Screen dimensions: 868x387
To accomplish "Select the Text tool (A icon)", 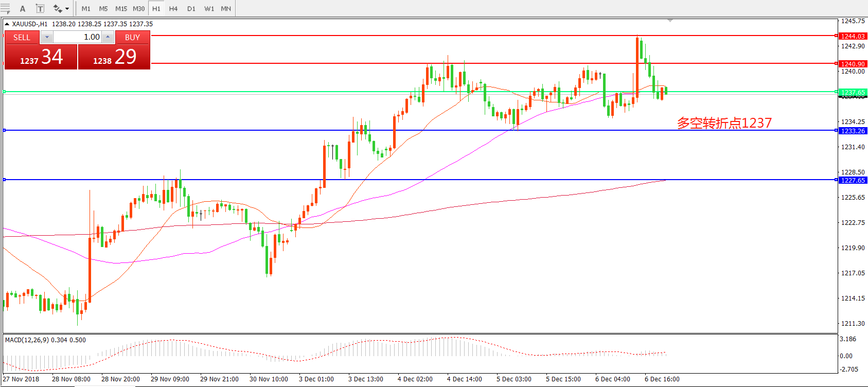I will pos(23,9).
